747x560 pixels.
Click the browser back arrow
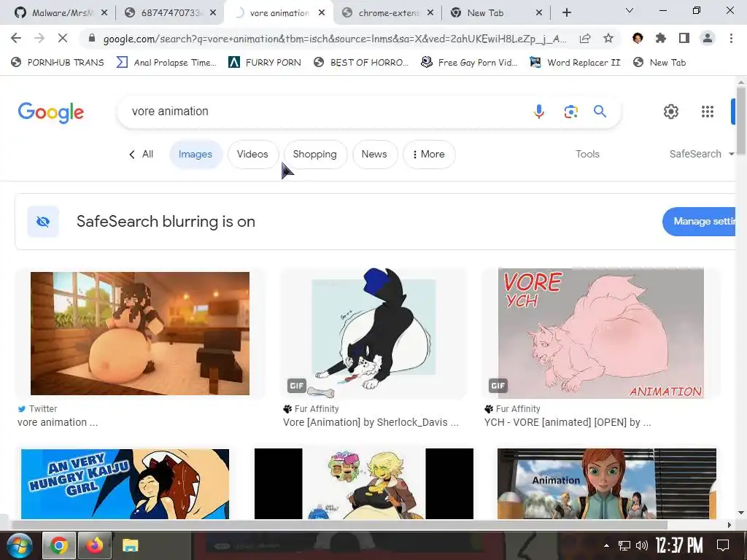(x=16, y=38)
